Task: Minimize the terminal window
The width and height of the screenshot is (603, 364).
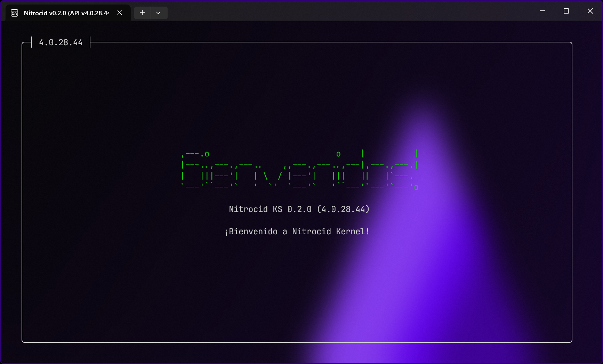Action: tap(542, 11)
